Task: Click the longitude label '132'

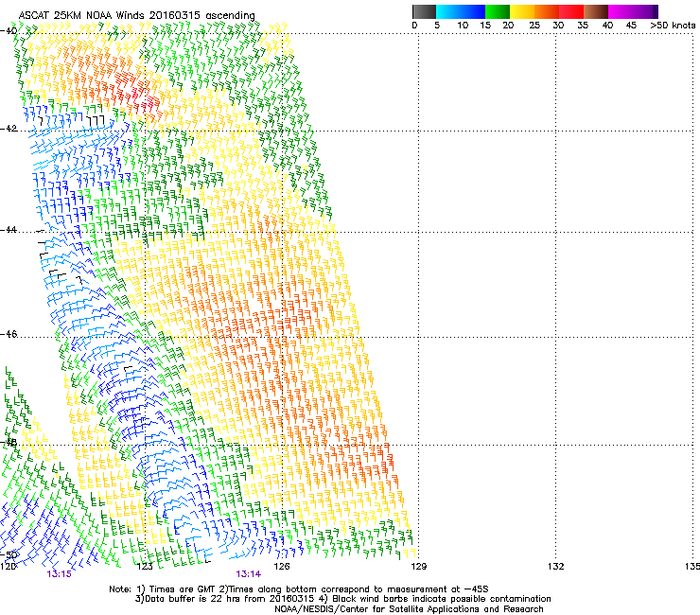Action: (x=556, y=567)
